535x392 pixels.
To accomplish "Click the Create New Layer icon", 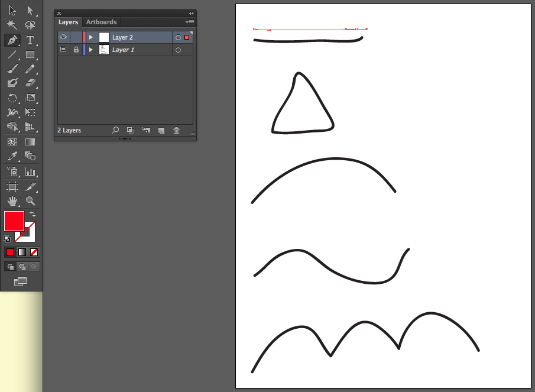I will pyautogui.click(x=161, y=130).
